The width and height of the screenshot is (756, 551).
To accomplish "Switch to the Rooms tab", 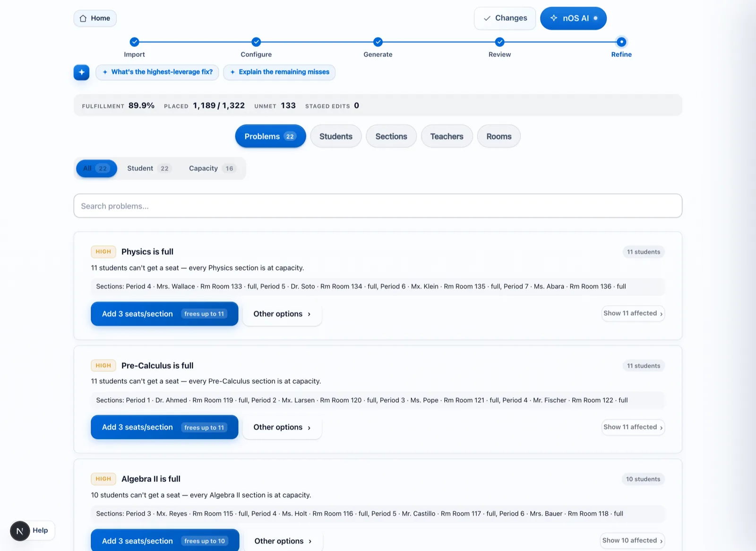I will pyautogui.click(x=499, y=137).
